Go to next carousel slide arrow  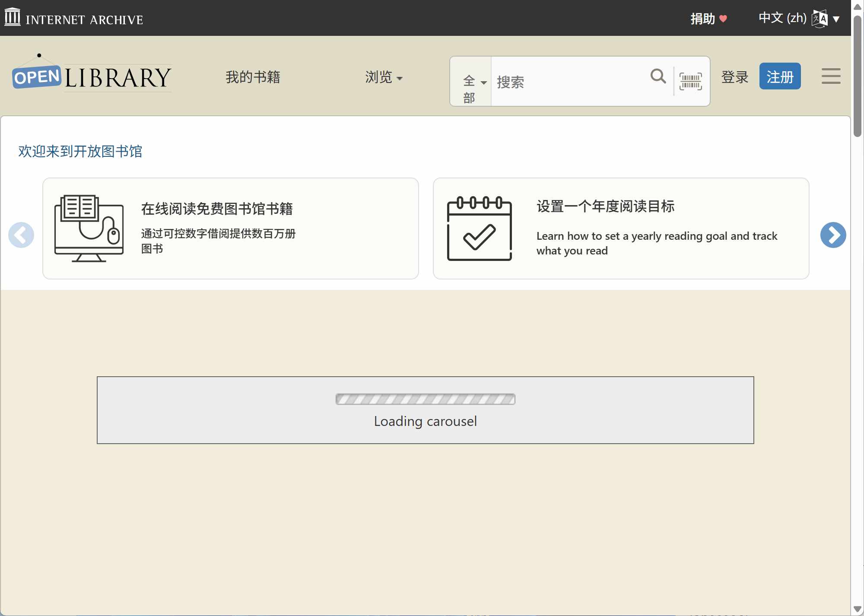(x=833, y=235)
